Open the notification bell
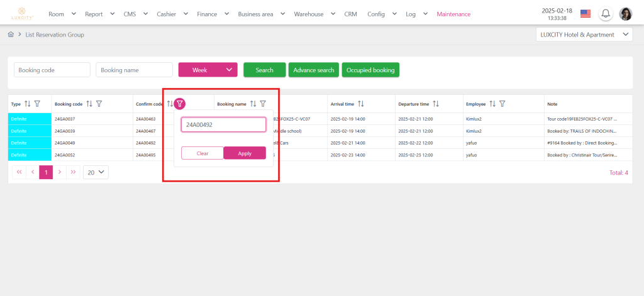 [x=606, y=14]
